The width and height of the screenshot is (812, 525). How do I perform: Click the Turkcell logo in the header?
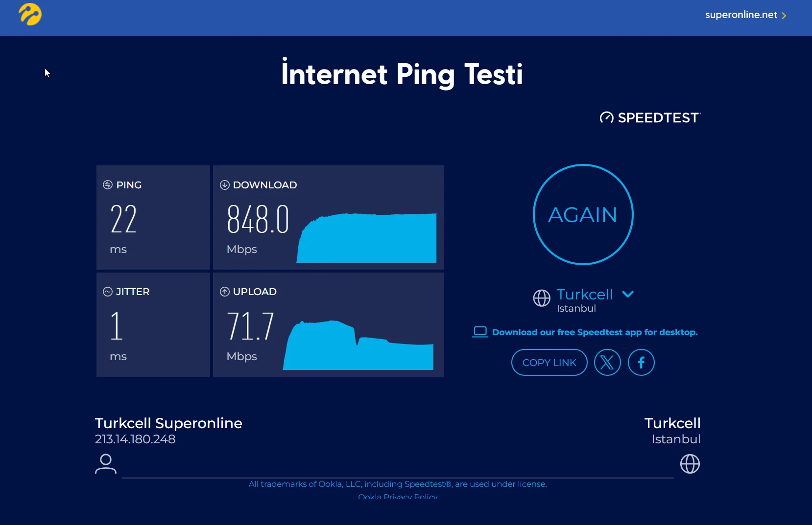pos(30,14)
